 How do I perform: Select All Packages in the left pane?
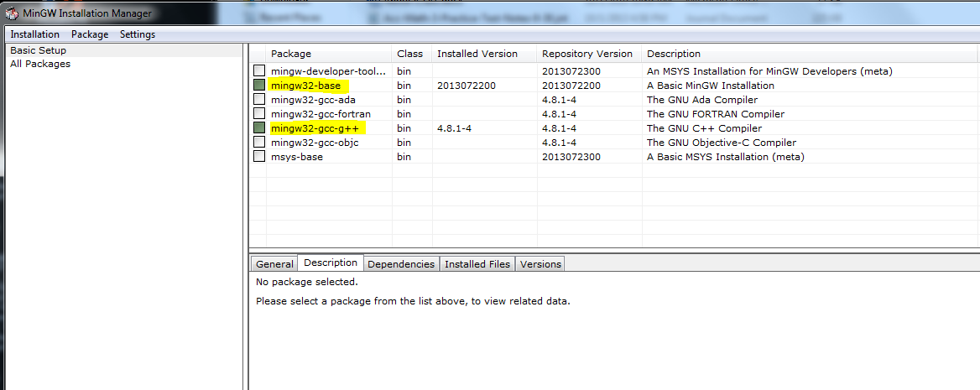[x=39, y=64]
